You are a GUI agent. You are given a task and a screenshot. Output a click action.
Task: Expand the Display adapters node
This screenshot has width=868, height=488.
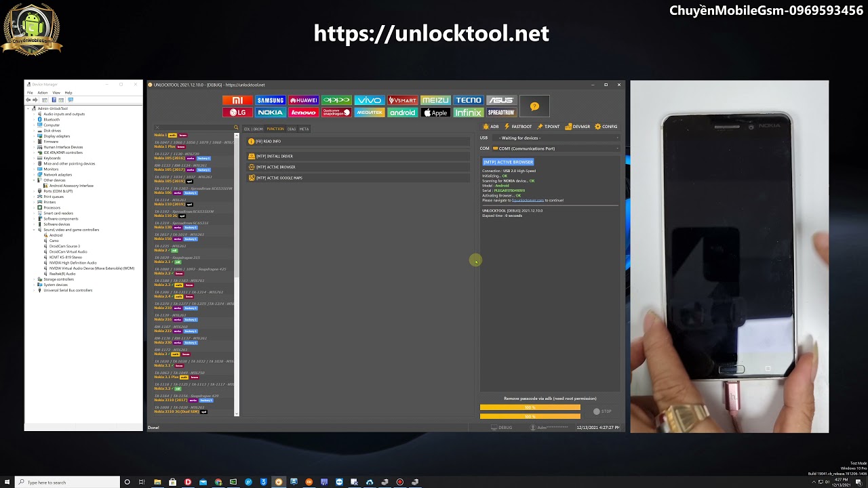[34, 136]
